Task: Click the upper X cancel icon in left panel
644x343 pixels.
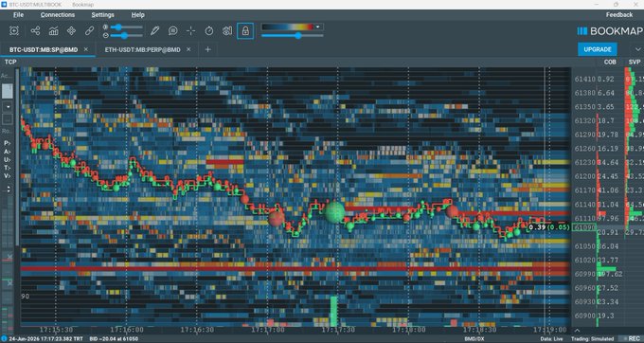Action: (x=9, y=257)
